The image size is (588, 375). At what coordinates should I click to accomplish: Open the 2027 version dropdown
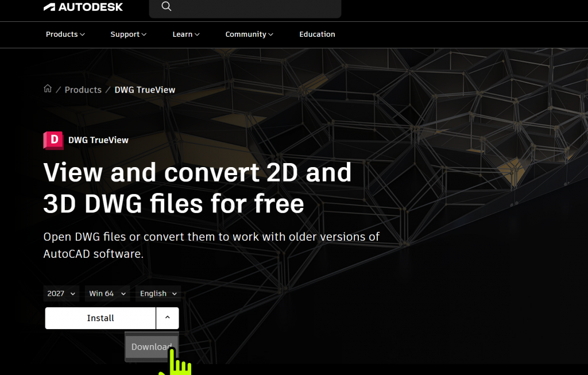coord(61,293)
